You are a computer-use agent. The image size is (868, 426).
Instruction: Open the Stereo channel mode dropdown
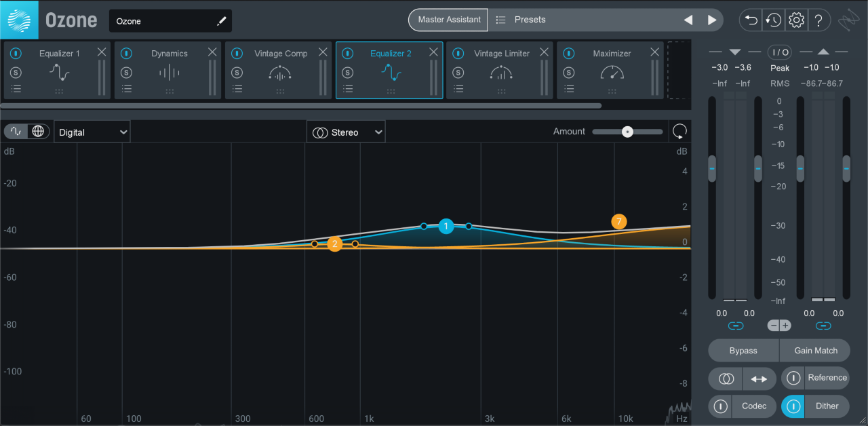tap(346, 132)
